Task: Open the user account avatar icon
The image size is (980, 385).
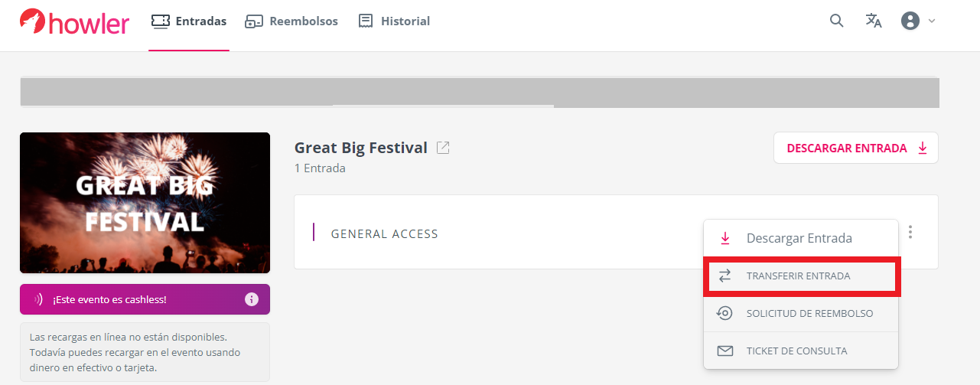Action: tap(910, 21)
